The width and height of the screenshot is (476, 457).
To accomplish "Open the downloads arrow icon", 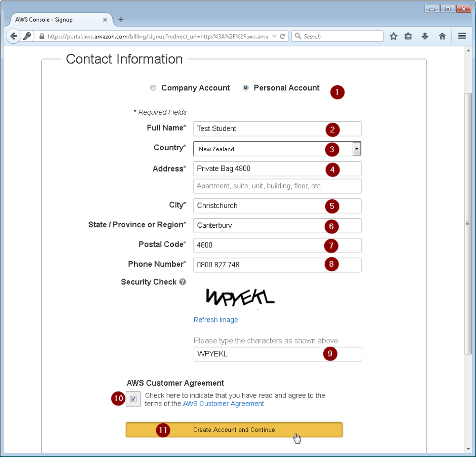I will click(x=425, y=37).
